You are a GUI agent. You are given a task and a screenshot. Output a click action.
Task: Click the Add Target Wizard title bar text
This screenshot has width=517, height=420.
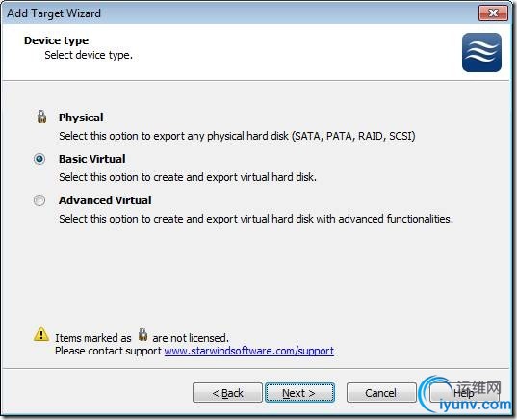click(x=54, y=13)
